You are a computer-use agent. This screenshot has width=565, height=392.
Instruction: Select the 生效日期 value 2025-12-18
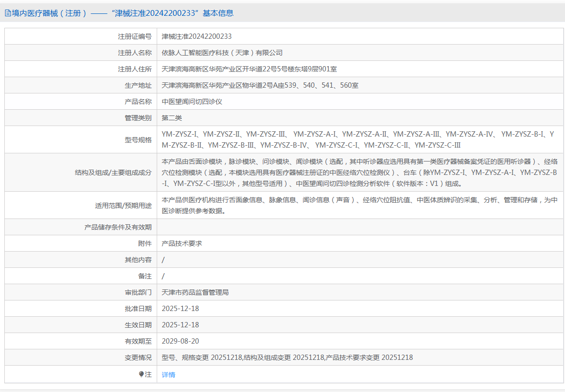[180, 324]
